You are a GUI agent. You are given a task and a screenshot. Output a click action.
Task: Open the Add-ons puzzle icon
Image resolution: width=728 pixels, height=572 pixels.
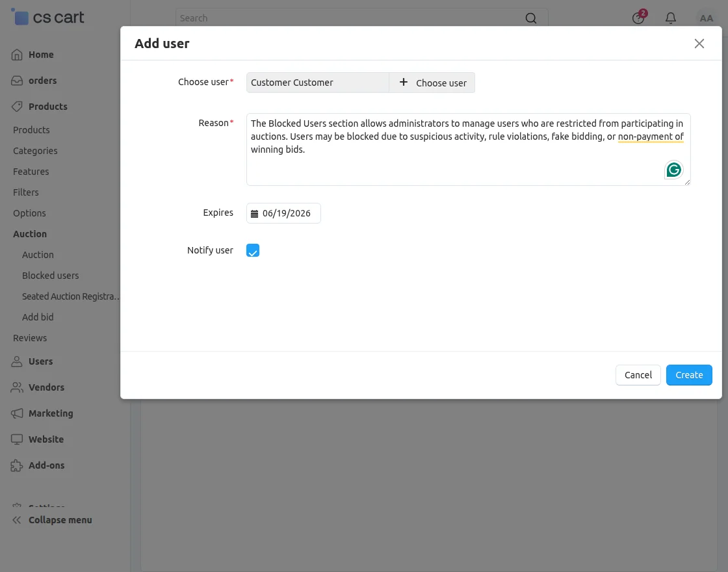[x=17, y=465]
